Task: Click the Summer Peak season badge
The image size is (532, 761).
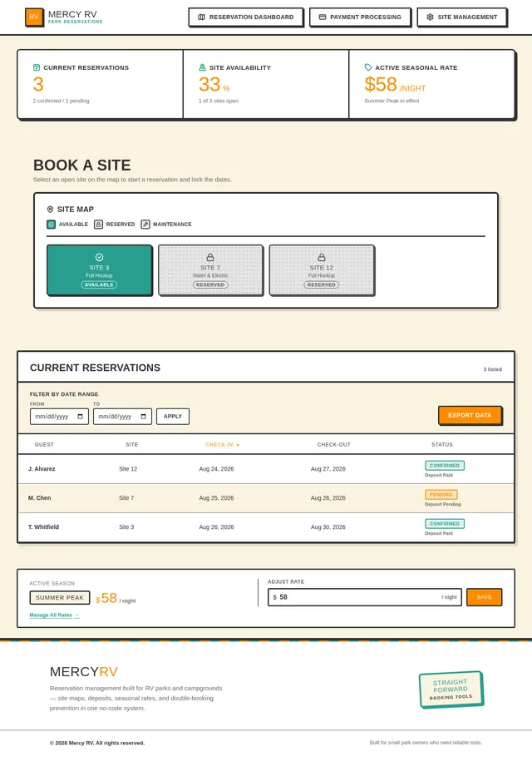Action: pos(60,598)
